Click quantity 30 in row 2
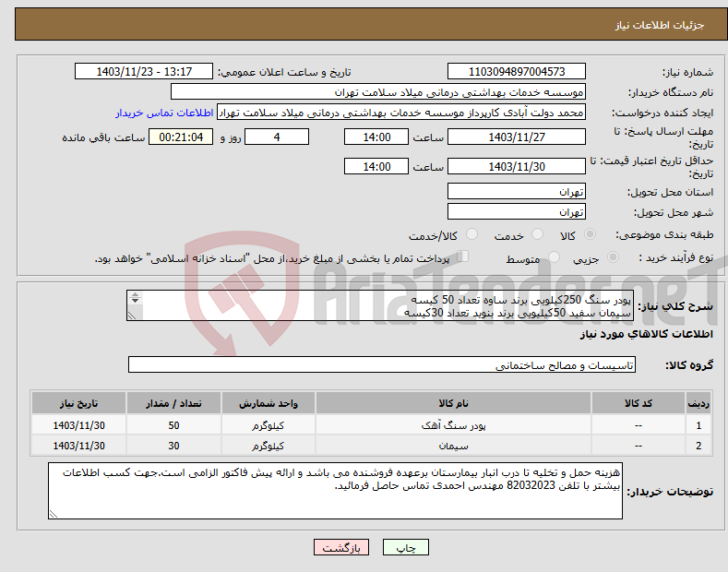This screenshot has width=728, height=572. click(173, 446)
